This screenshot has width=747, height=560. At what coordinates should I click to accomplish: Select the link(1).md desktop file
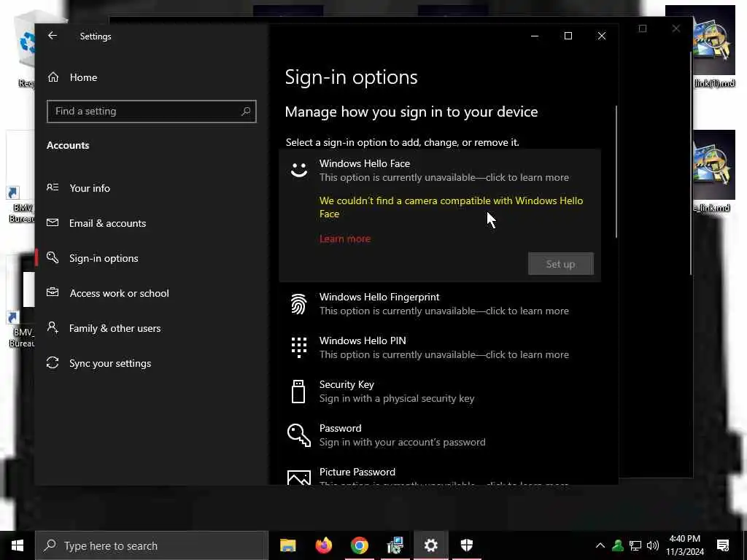tap(714, 47)
